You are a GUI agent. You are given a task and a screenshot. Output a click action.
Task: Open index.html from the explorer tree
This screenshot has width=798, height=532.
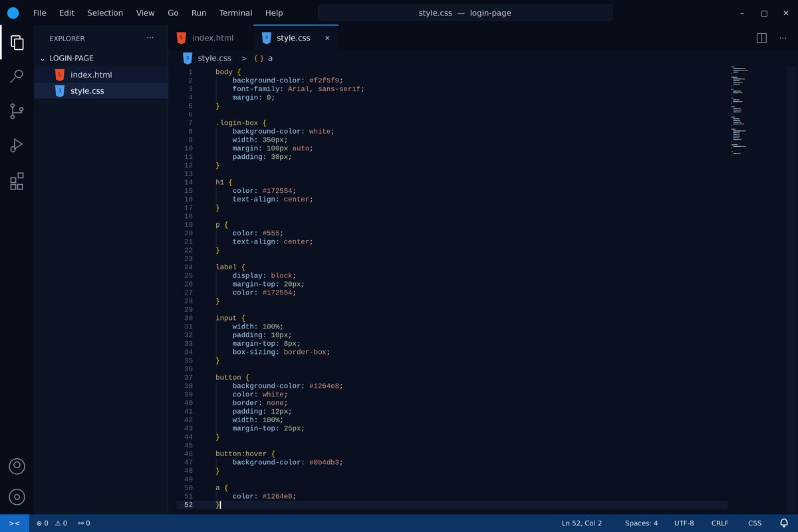click(x=101, y=75)
